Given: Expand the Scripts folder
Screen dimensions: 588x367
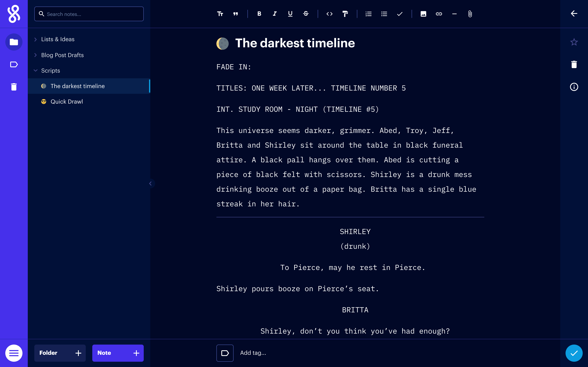Looking at the screenshot, I should [x=36, y=71].
